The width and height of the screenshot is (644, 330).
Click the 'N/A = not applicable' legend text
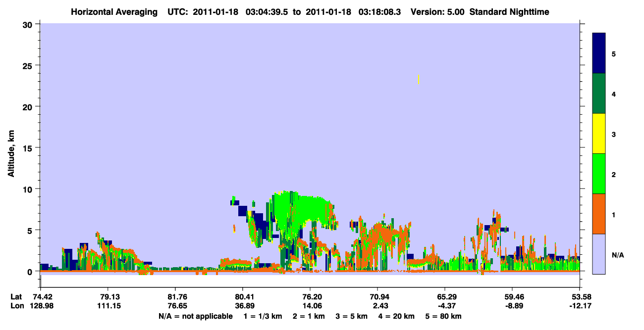[x=196, y=316]
